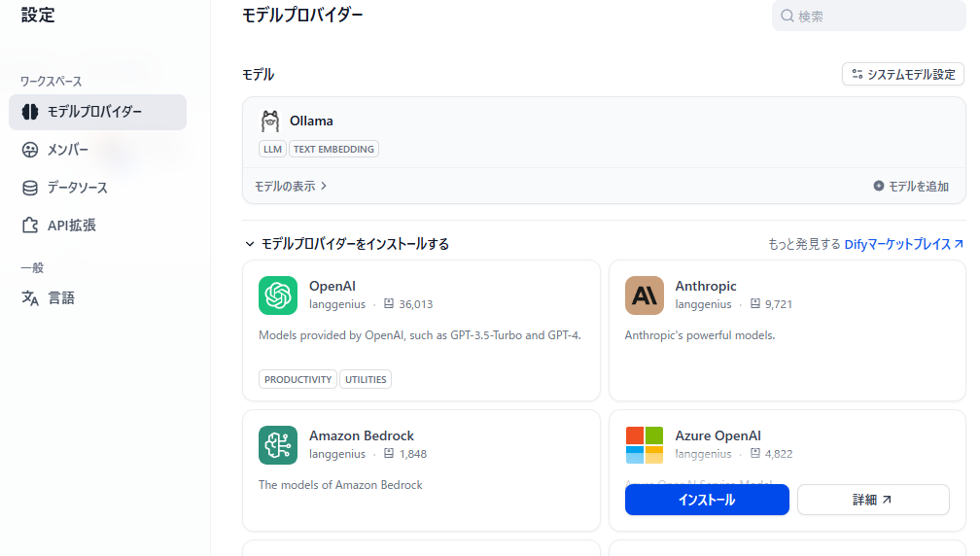Collapse the モデルプロバイダーをインストールする section

point(347,244)
